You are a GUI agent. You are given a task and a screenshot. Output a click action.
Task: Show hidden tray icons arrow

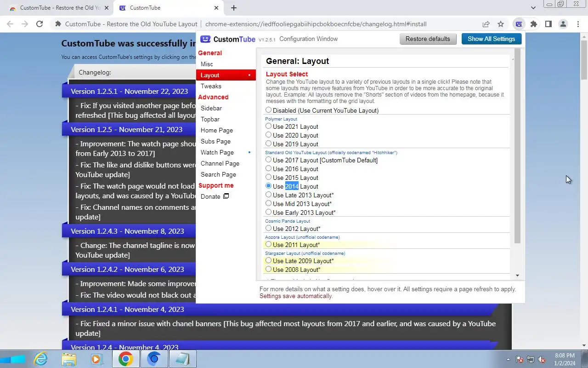point(508,359)
